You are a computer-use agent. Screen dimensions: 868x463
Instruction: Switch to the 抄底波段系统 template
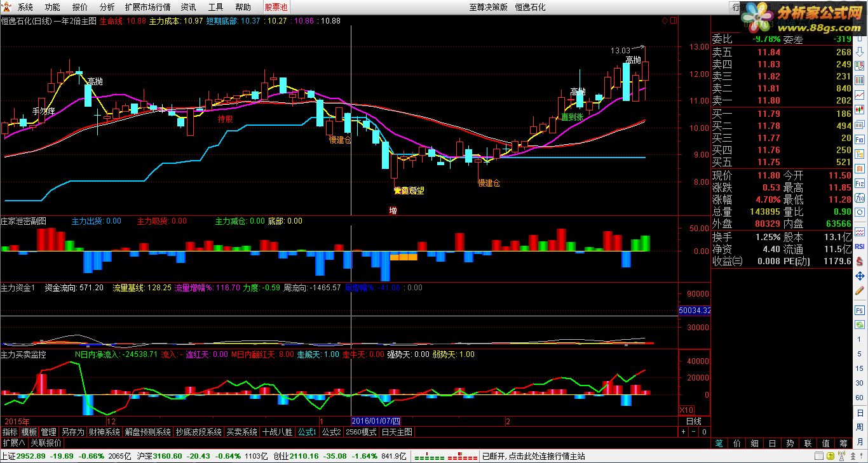(198, 432)
